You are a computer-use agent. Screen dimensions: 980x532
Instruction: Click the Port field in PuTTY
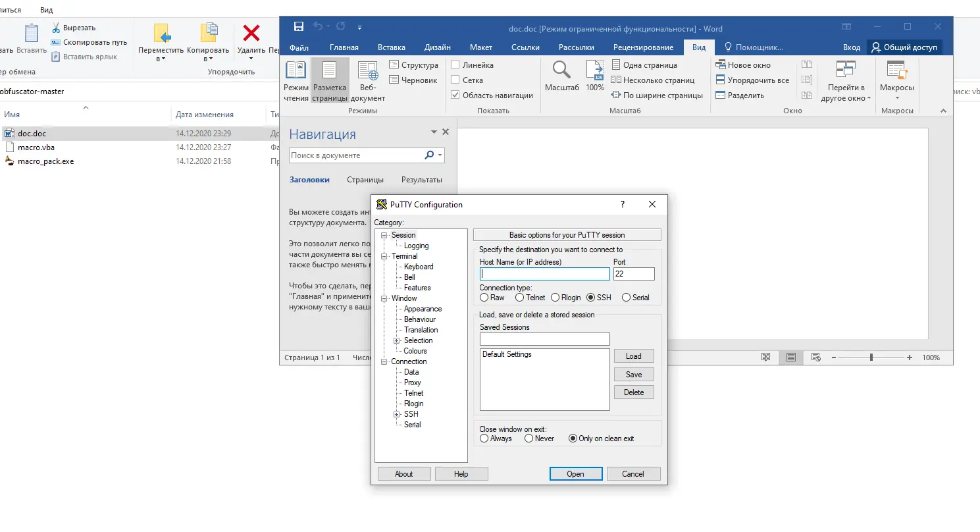coord(634,274)
